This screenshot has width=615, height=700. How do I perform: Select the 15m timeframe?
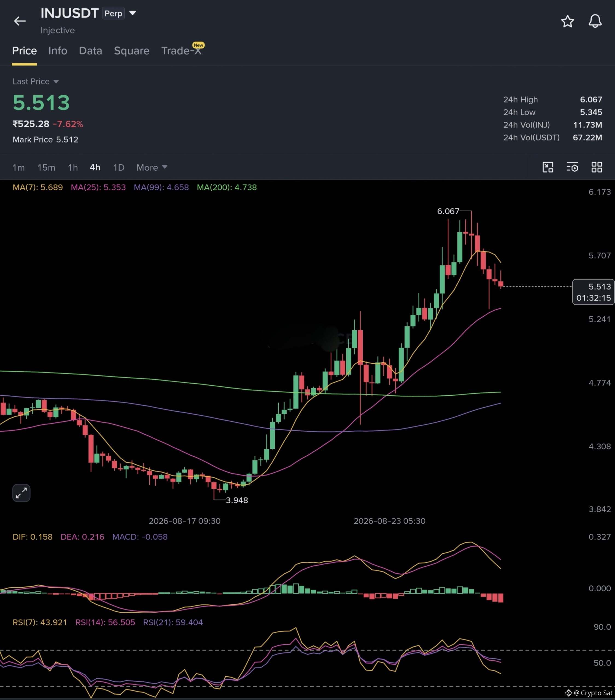[46, 167]
